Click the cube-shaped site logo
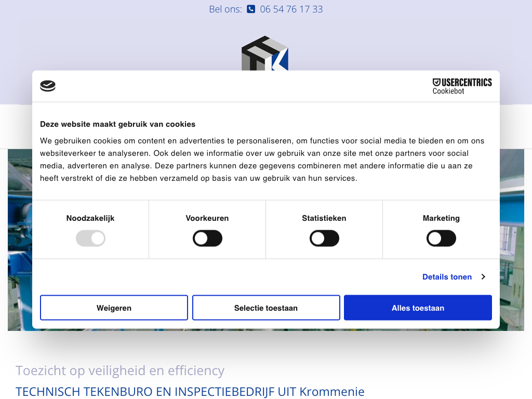The height and width of the screenshot is (399, 532). [264, 54]
